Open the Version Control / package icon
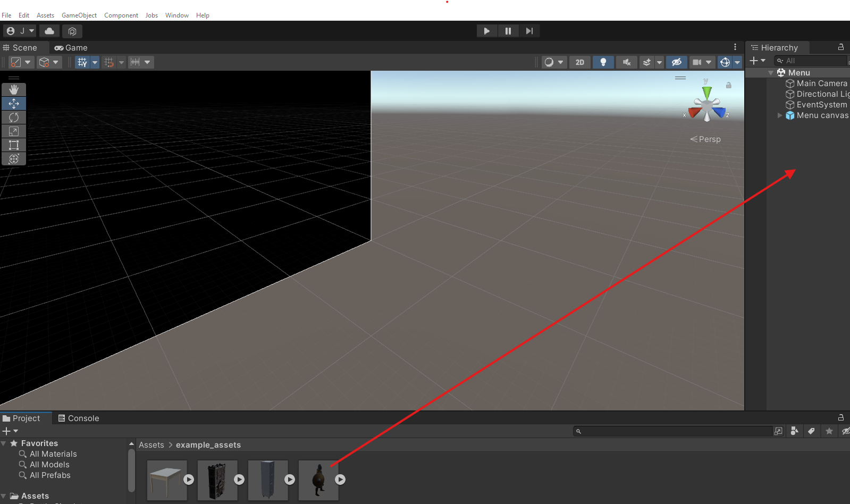The height and width of the screenshot is (504, 850). (72, 31)
